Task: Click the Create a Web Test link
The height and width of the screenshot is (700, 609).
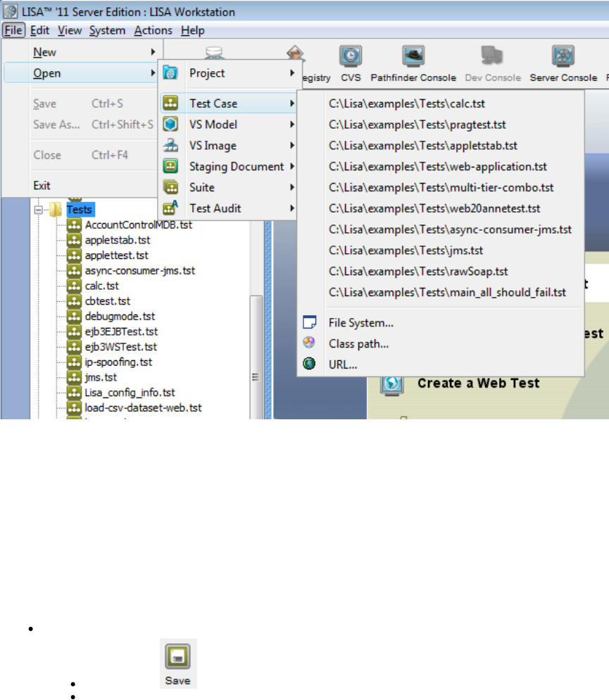Action: point(478,383)
